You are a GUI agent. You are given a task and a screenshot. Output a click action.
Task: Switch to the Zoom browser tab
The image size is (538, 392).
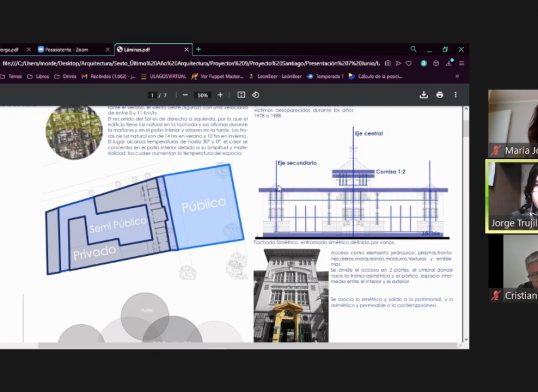74,50
